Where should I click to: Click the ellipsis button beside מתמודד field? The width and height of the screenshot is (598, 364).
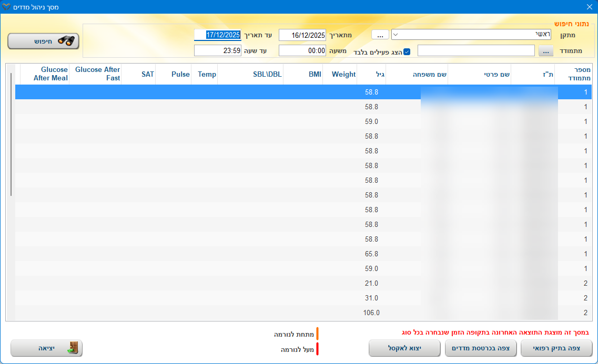click(x=546, y=51)
